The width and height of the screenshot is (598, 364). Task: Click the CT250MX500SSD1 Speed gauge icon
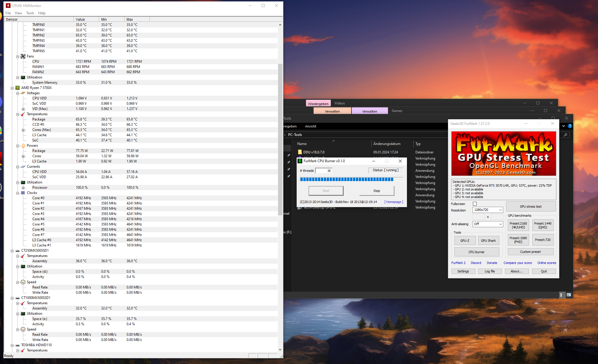coord(23,282)
